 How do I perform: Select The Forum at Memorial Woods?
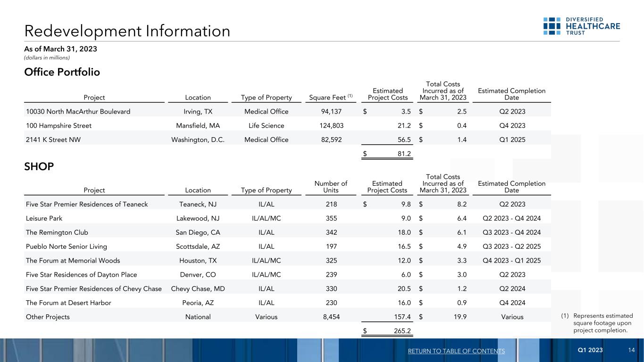click(x=73, y=261)
